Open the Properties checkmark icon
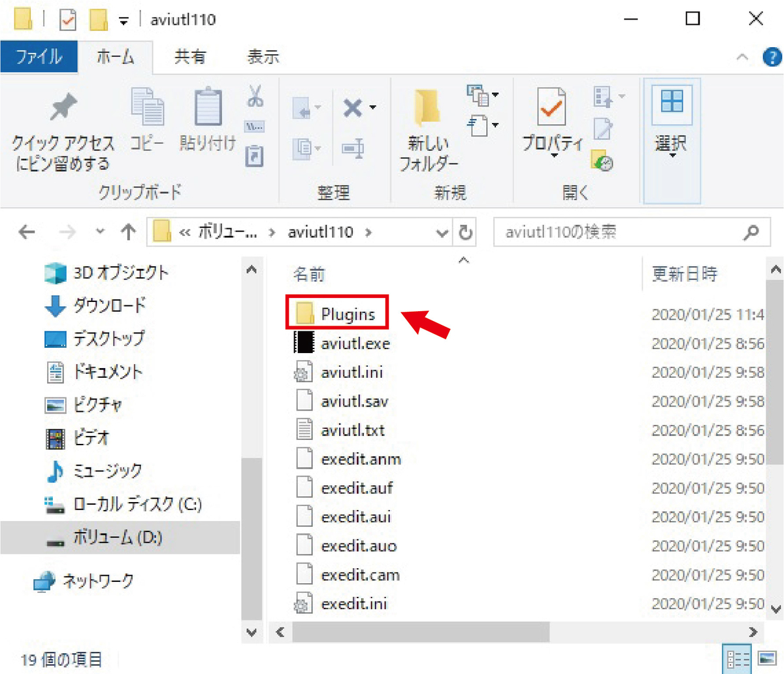Viewport: 784px width, 674px height. [552, 107]
